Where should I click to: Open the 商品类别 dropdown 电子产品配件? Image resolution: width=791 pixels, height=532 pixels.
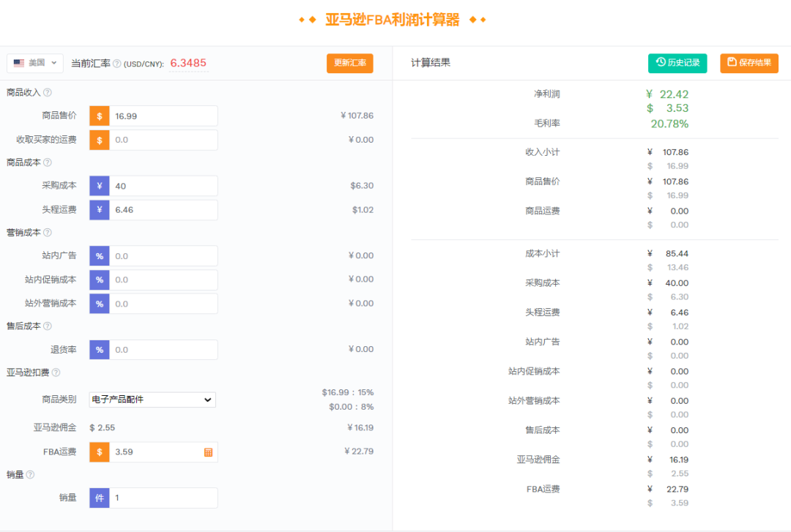(152, 400)
